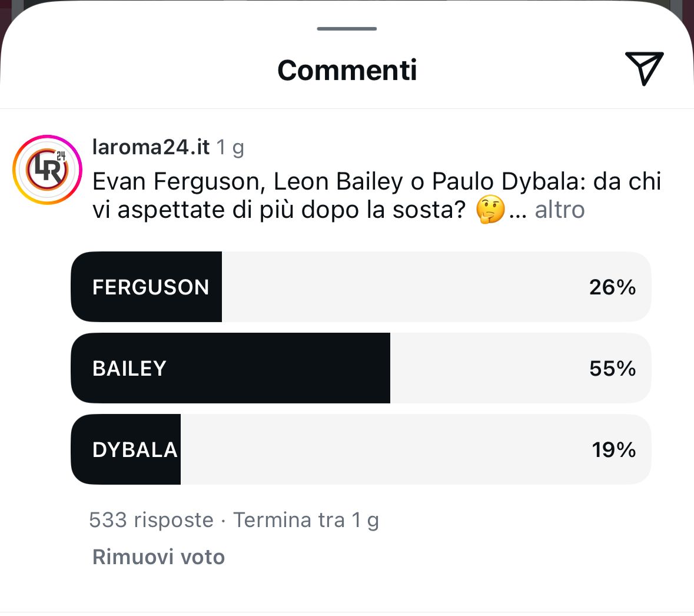This screenshot has height=616, width=694.
Task: Tap the "533 risposte" count
Action: click(151, 520)
